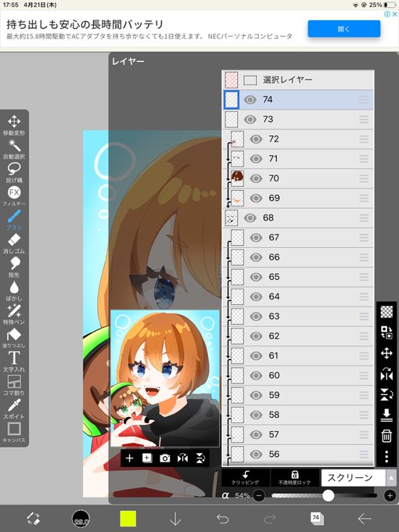The image size is (399, 532).
Task: Open layers panel via 74 layer icon
Action: pyautogui.click(x=317, y=519)
